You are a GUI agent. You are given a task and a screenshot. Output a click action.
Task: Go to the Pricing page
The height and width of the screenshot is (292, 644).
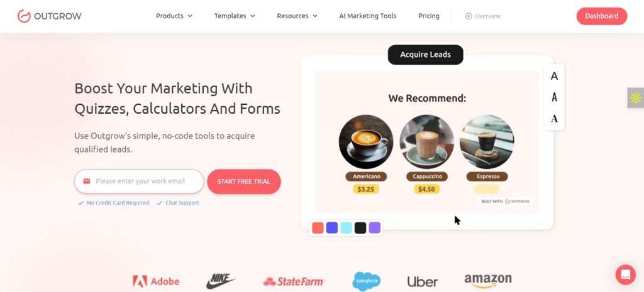coord(429,16)
